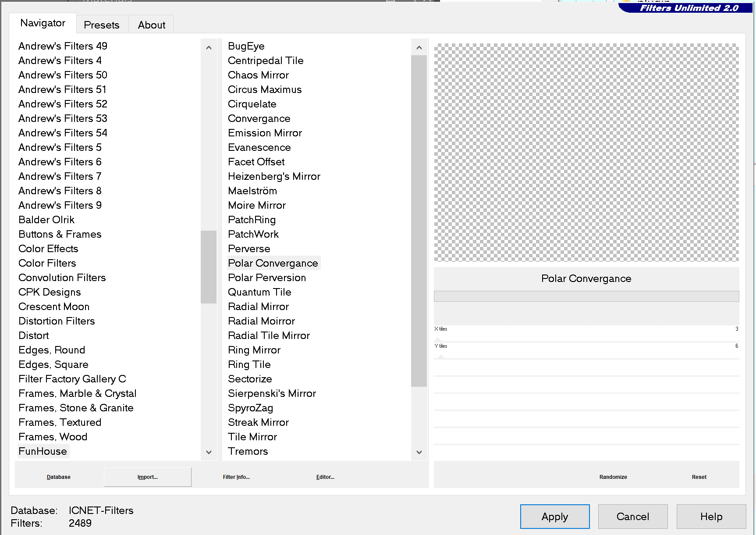Click the filter list scroll down arrow
The height and width of the screenshot is (535, 756).
[x=419, y=452]
